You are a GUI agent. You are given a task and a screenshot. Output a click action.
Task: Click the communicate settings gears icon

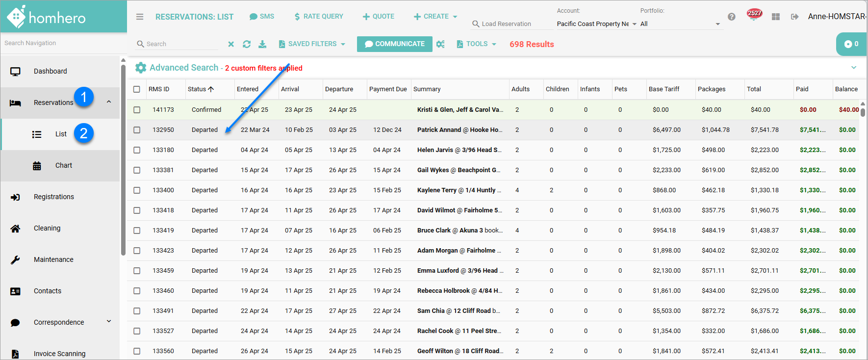(x=440, y=44)
